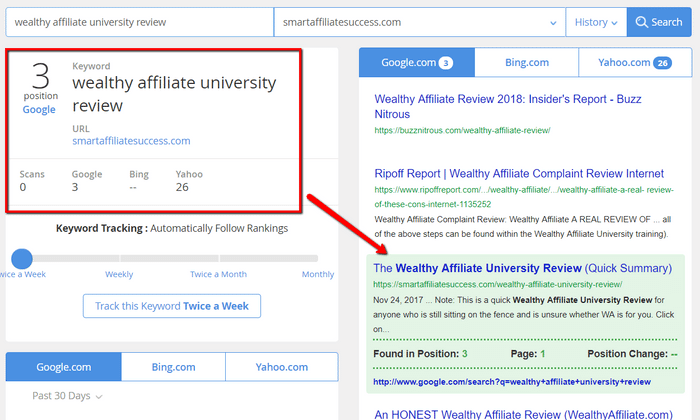Image resolution: width=700 pixels, height=420 pixels.
Task: Expand the Past 30 Days dropdown
Action: coord(67,396)
